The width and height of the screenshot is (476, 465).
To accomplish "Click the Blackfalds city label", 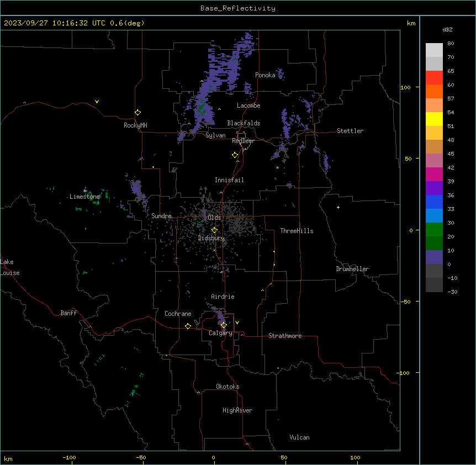I will 244,123.
